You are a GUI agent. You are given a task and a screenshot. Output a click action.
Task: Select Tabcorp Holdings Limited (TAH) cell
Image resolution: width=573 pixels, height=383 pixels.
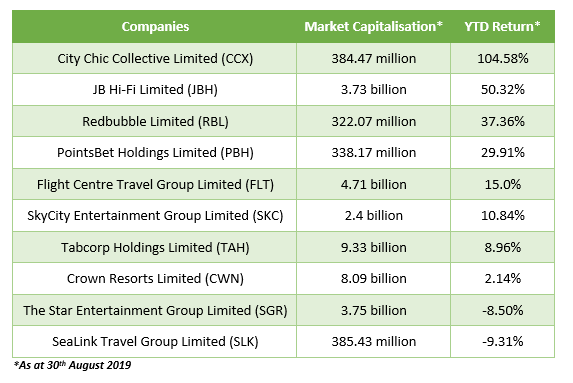pos(155,247)
